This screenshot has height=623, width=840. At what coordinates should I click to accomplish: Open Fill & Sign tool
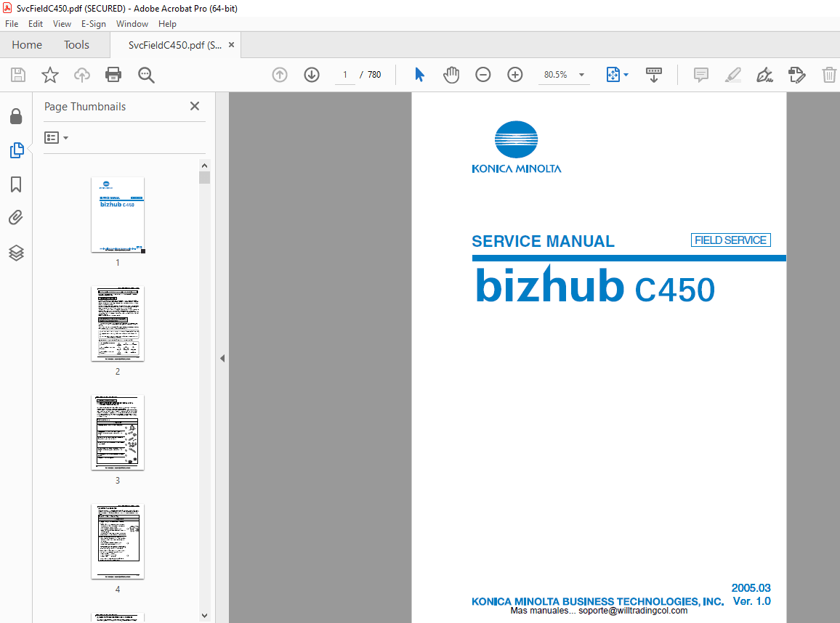764,74
